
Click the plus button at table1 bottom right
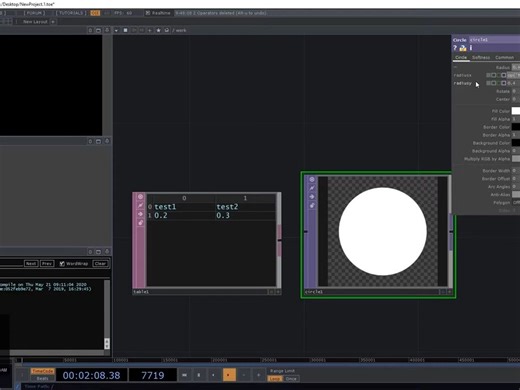point(278,292)
